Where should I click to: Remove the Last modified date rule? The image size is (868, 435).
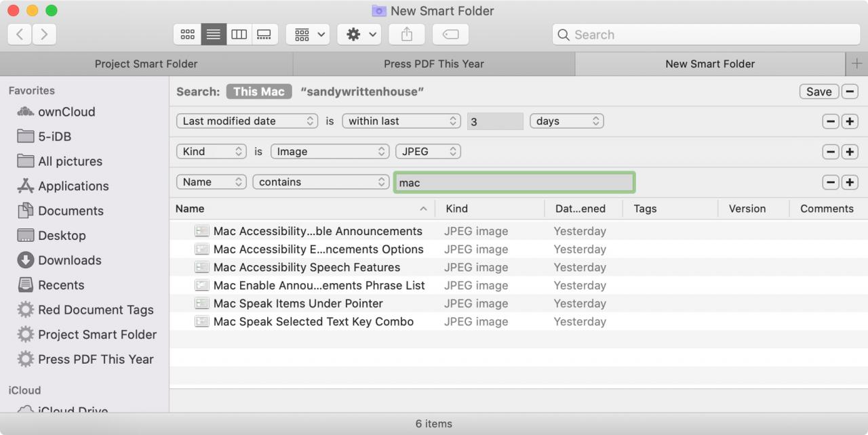pos(831,121)
